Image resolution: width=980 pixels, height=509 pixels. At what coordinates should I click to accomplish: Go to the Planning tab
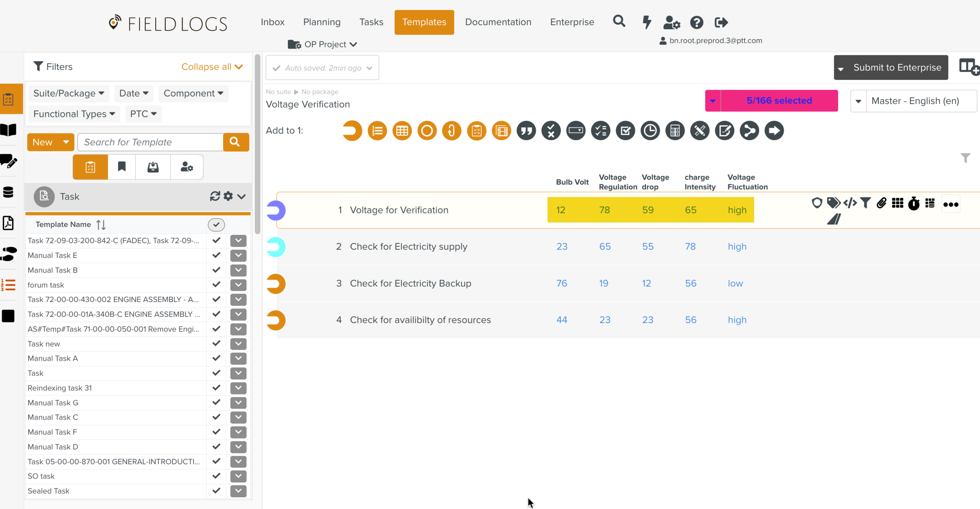321,22
